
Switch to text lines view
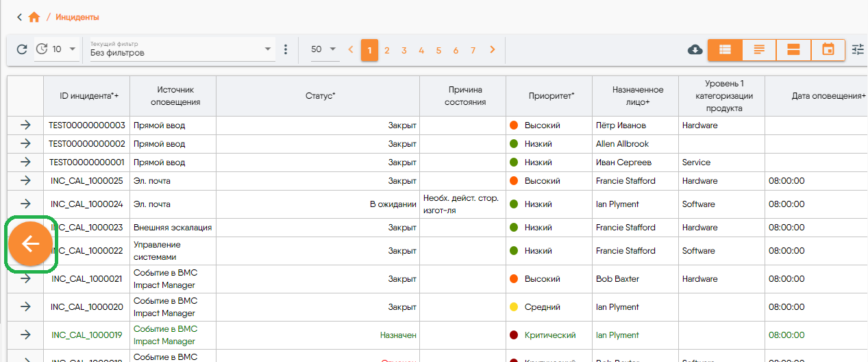(759, 49)
